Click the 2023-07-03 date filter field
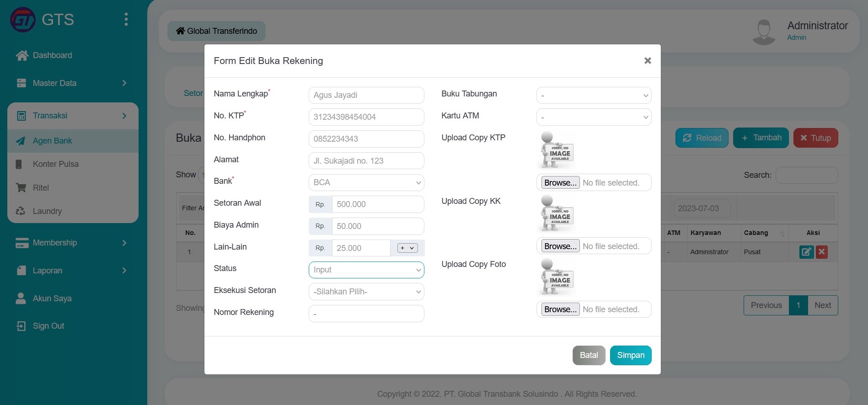Screen dimensions: 868x405 702,208
